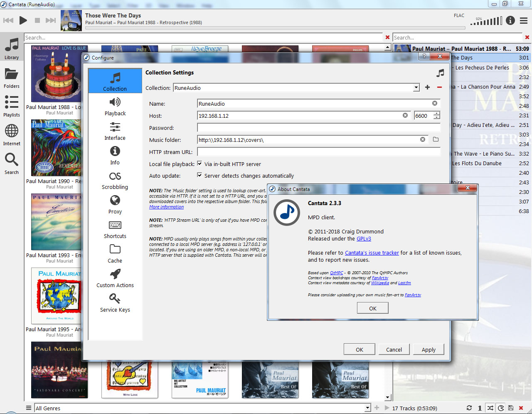Clear the play queue with red X
Screen dimensions: 532x414
(x=521, y=408)
